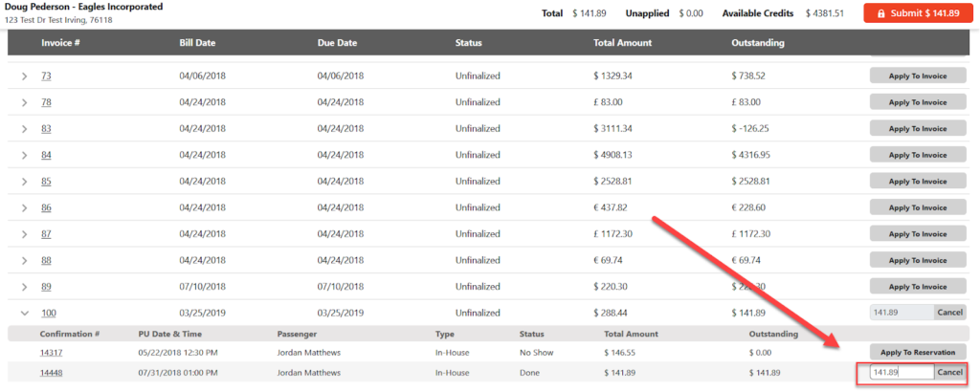
Task: Cancel the amount for reservation 14448
Action: pos(949,373)
